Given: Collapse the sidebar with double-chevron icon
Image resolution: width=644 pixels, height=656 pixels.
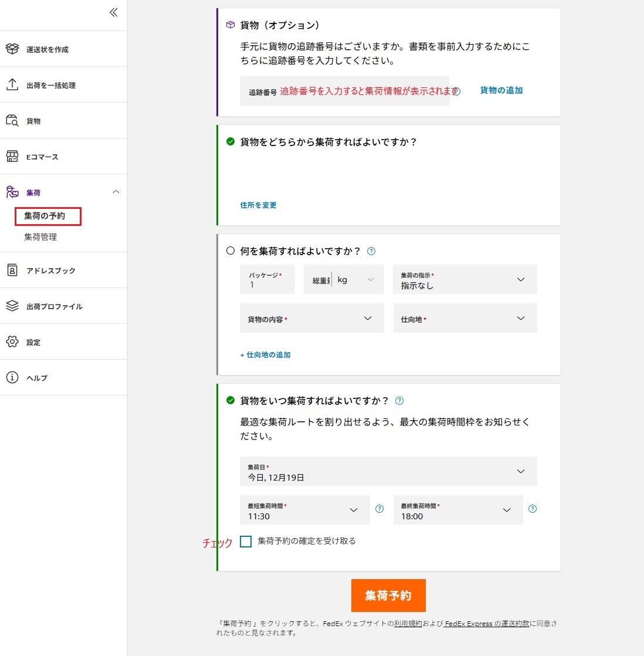Looking at the screenshot, I should (x=114, y=12).
